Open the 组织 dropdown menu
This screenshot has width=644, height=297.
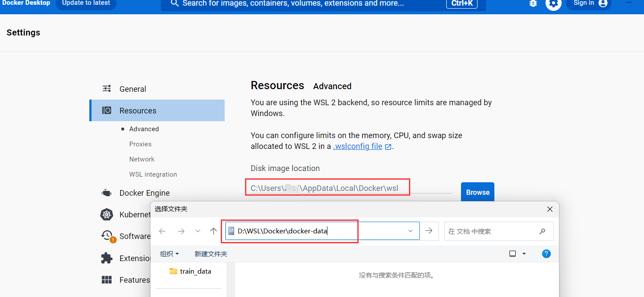click(170, 254)
